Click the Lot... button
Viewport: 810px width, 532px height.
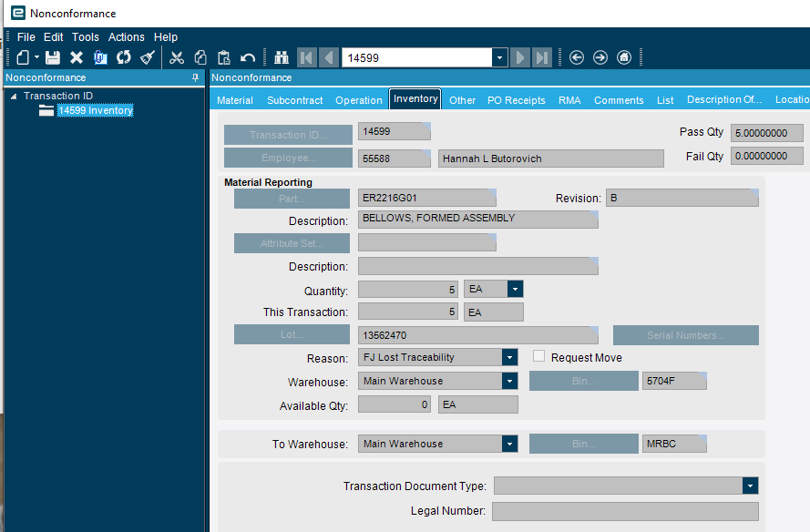tap(292, 334)
